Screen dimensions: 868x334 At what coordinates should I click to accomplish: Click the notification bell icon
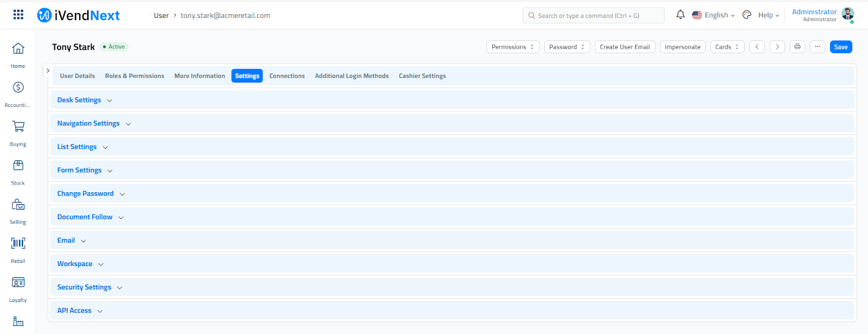coord(680,15)
